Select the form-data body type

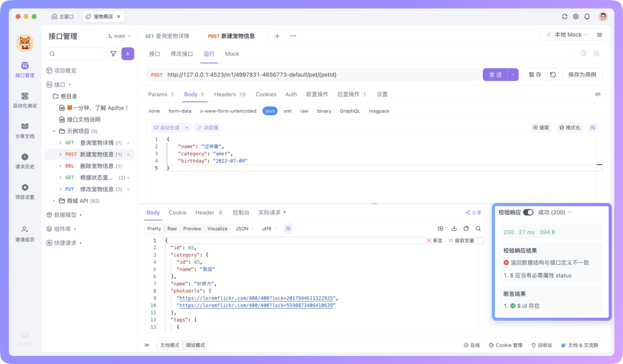pyautogui.click(x=179, y=111)
